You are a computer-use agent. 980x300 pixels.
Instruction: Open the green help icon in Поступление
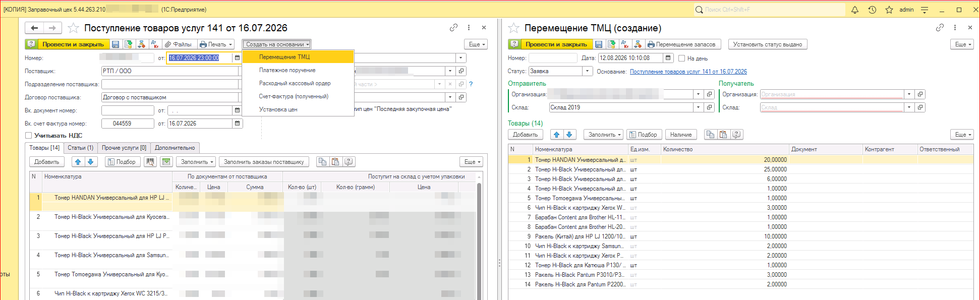tap(31, 44)
